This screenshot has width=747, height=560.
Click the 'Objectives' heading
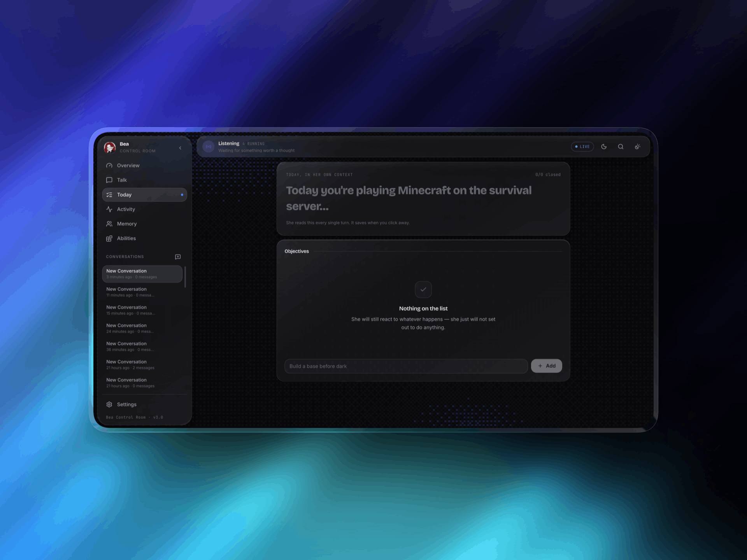tap(296, 251)
